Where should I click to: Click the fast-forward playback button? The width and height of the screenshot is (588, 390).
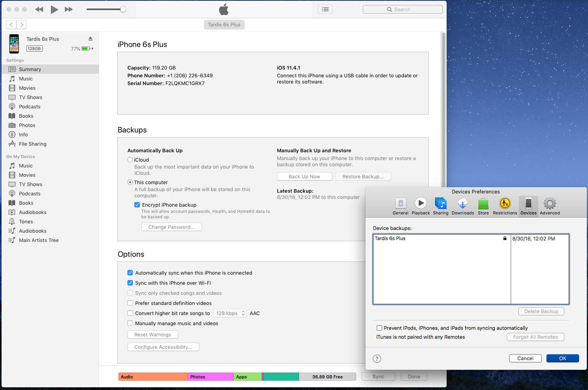(69, 9)
